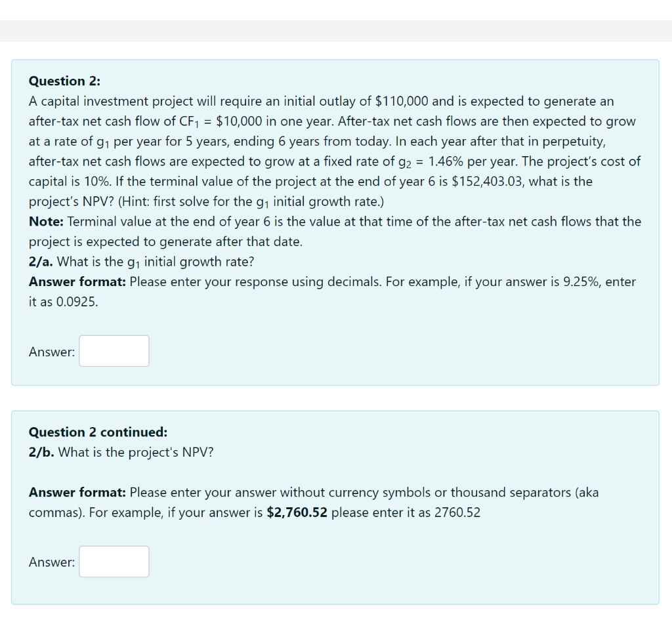672x622 pixels.
Task: Click the Answer label beside the first field
Action: coord(51,351)
